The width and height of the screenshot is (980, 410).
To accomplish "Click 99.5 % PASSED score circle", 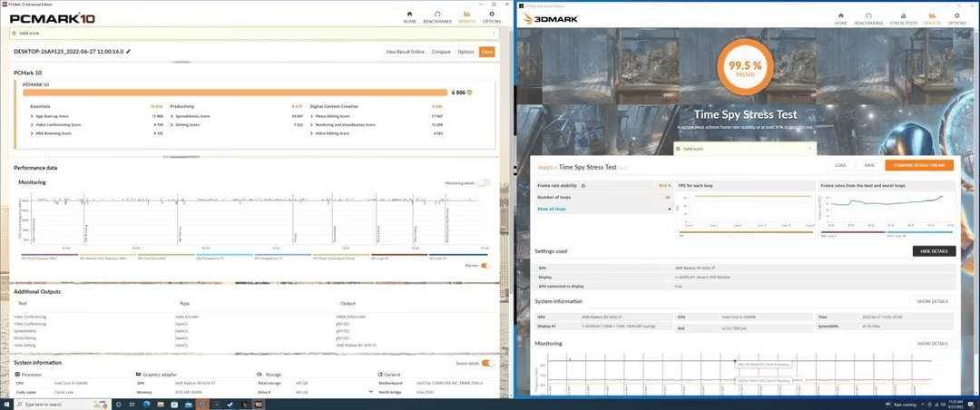I will point(744,65).
